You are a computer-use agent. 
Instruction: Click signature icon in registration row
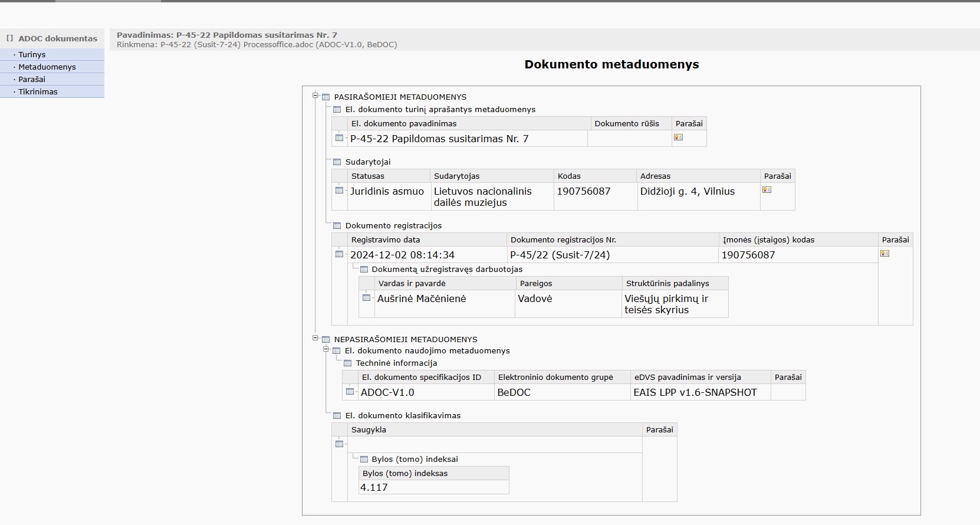click(x=884, y=254)
